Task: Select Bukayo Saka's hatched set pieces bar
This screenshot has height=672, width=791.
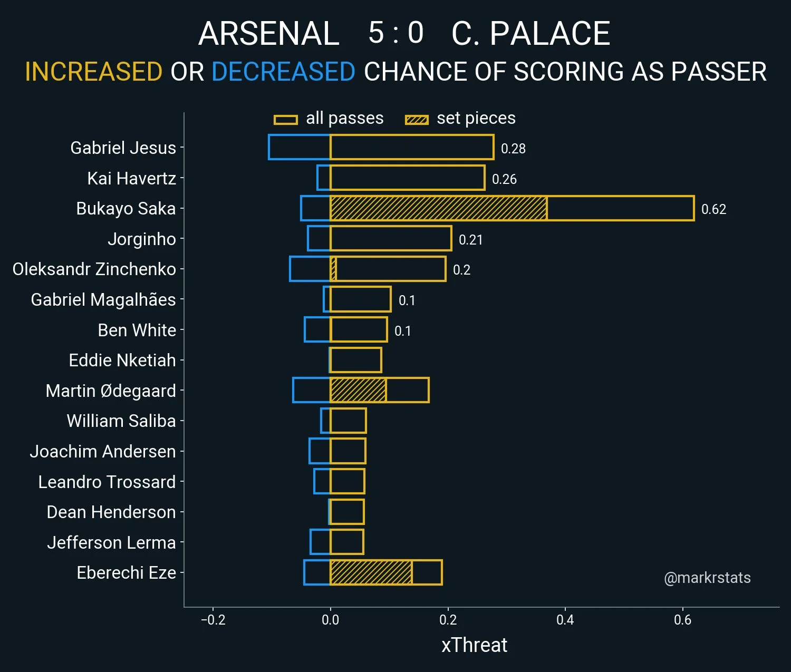Action: pyautogui.click(x=438, y=208)
